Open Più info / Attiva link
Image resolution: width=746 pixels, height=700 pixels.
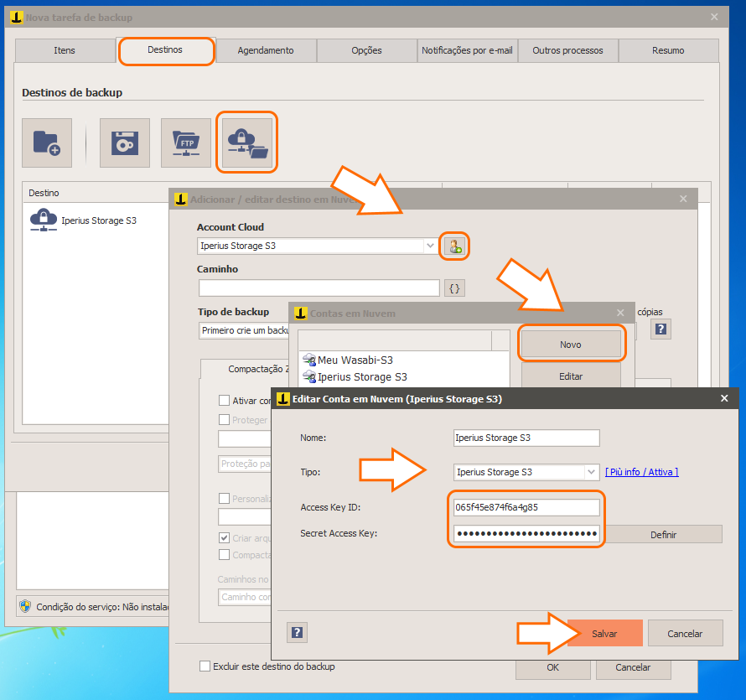(642, 472)
